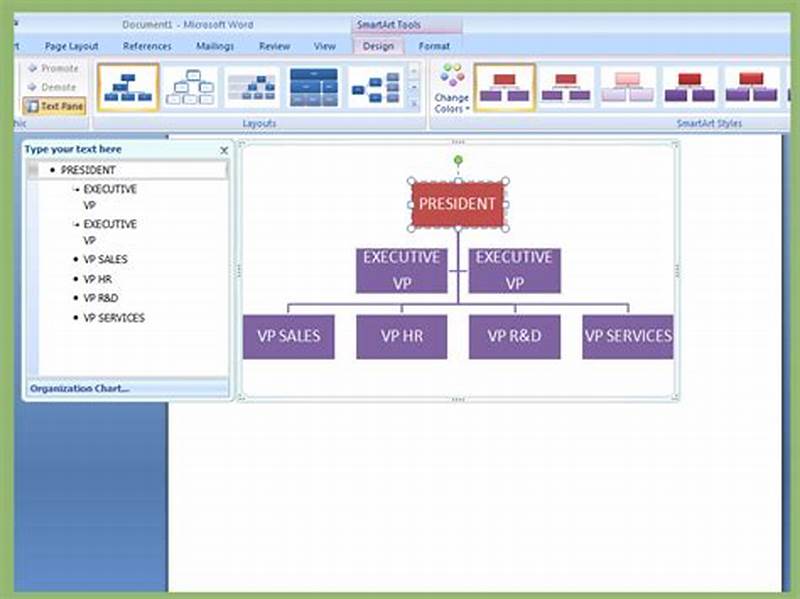Pick the dark blue block layout style
Screen dimensions: 800x599
click(312, 87)
